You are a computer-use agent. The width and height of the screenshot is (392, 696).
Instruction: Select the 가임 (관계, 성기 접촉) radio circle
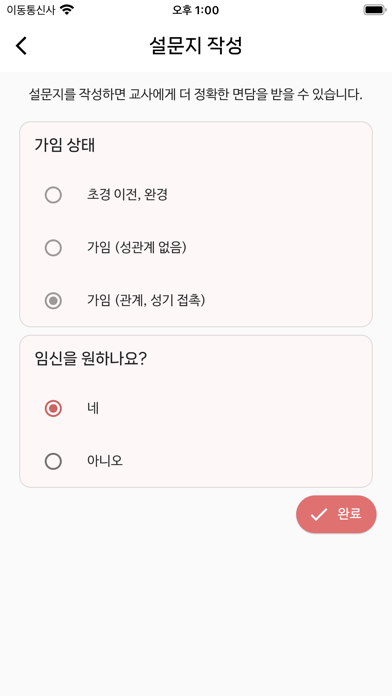53,301
